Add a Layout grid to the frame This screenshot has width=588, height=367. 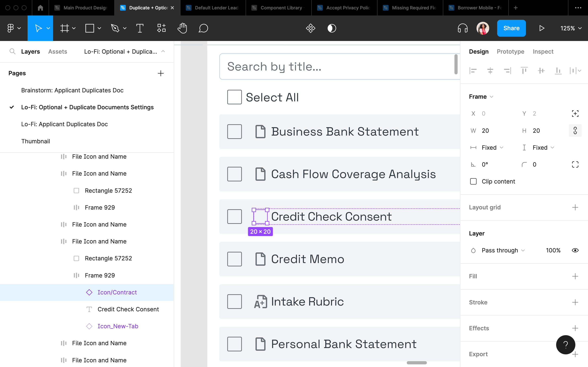click(x=575, y=207)
